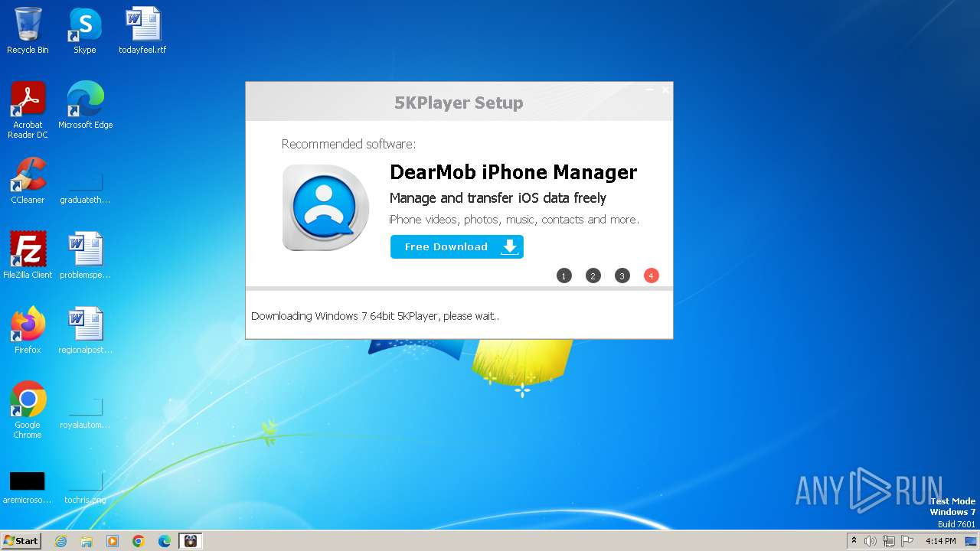
Task: Select the Recycle Bin desktop icon
Action: tap(28, 31)
